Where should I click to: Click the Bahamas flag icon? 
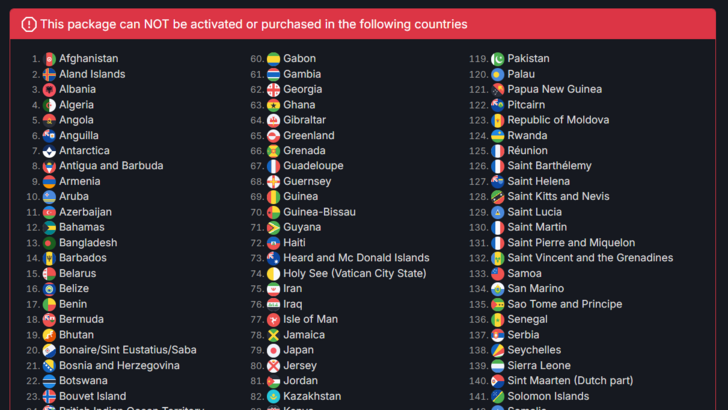click(x=49, y=228)
